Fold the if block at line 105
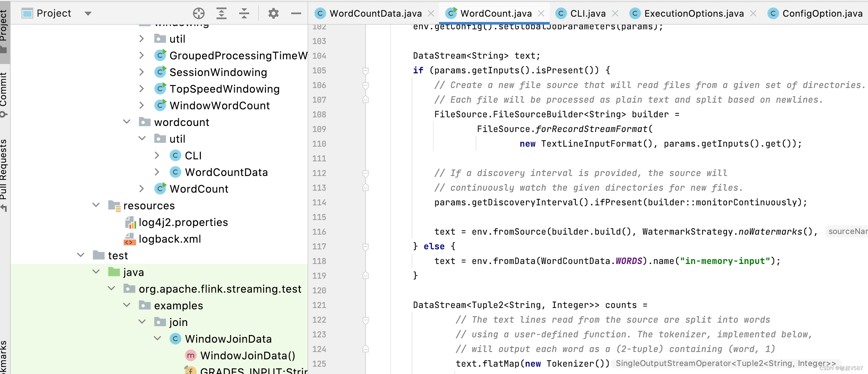Image resolution: width=868 pixels, height=374 pixels. click(x=365, y=71)
